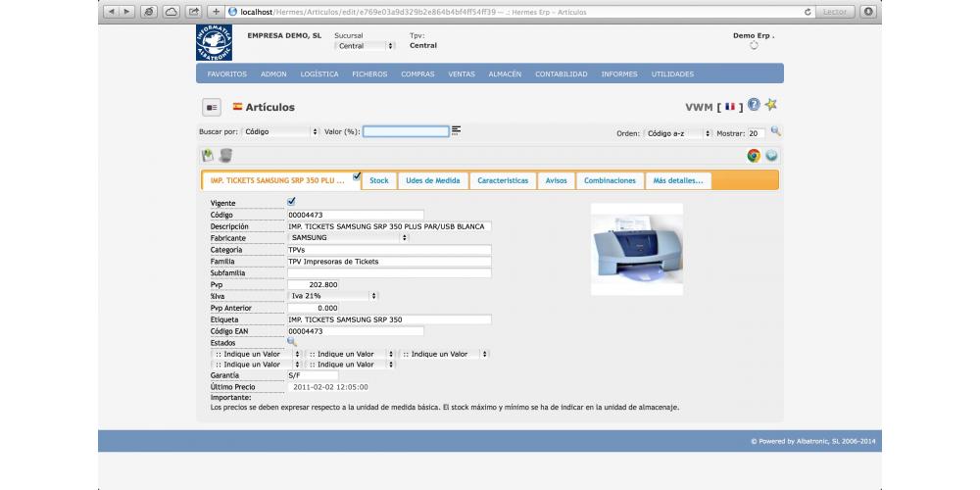
Task: Go forward with the browser forward arrow
Action: [x=126, y=11]
